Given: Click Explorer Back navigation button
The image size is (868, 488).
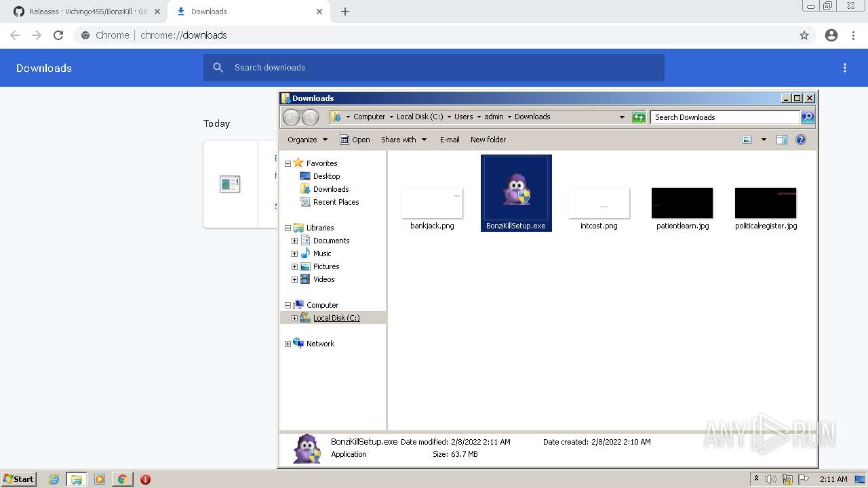Looking at the screenshot, I should [291, 117].
